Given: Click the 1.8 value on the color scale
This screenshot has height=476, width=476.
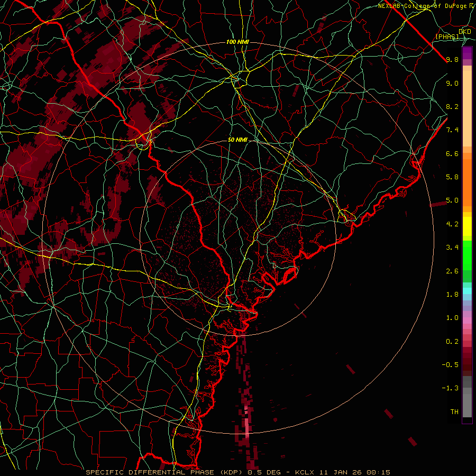Looking at the screenshot, I should tap(452, 295).
